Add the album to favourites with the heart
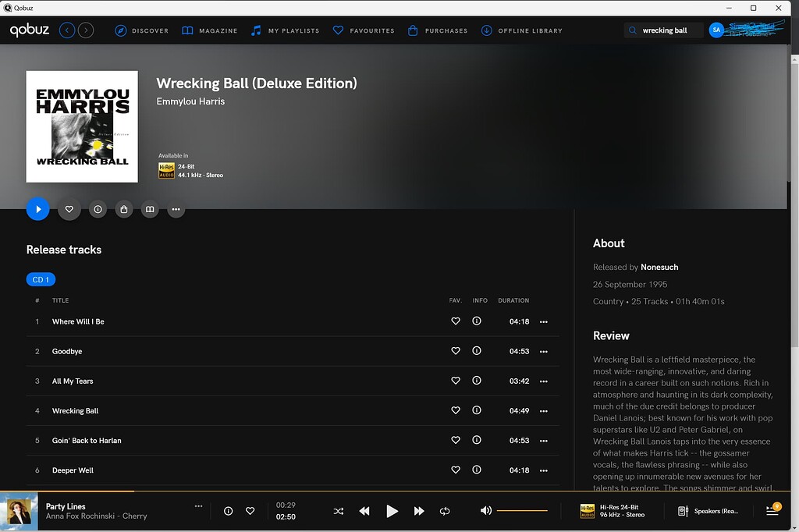 coord(69,209)
